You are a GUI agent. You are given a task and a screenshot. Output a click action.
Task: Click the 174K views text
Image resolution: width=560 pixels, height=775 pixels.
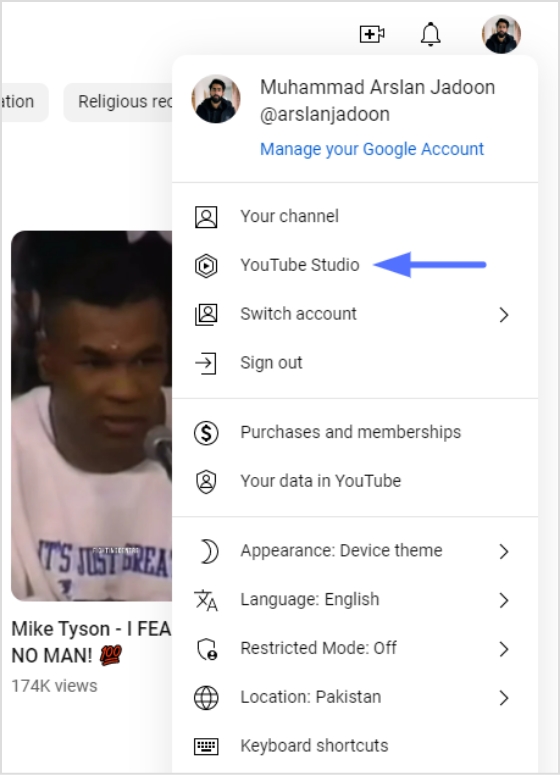coord(54,686)
